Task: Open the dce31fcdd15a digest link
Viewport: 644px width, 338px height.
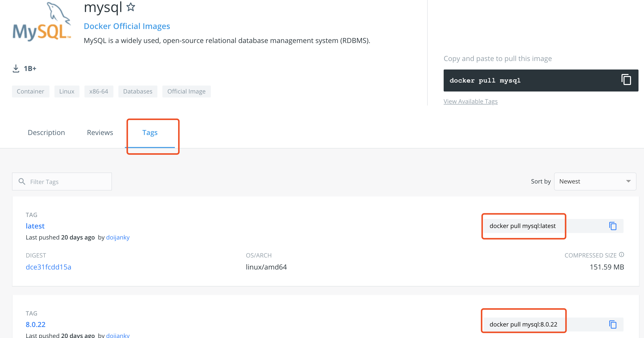Action: [x=48, y=267]
